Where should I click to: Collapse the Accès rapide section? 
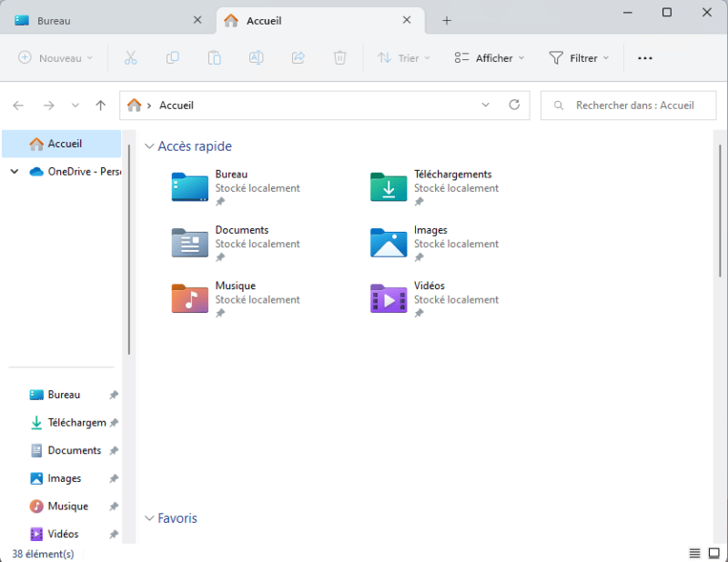coord(148,146)
